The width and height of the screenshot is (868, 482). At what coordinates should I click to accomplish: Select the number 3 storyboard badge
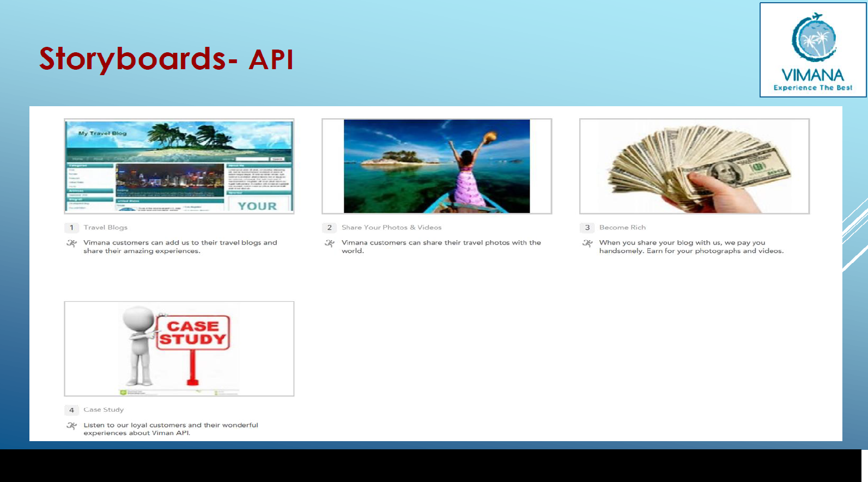[x=587, y=228]
